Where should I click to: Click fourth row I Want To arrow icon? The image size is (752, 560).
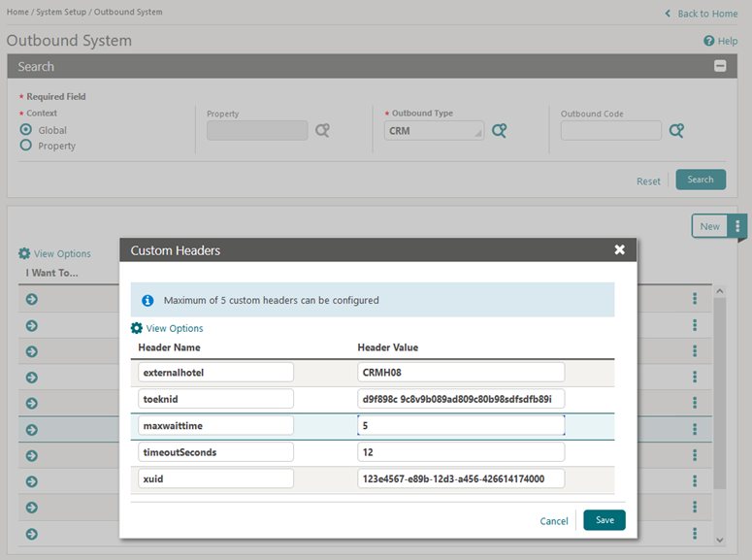pos(32,378)
